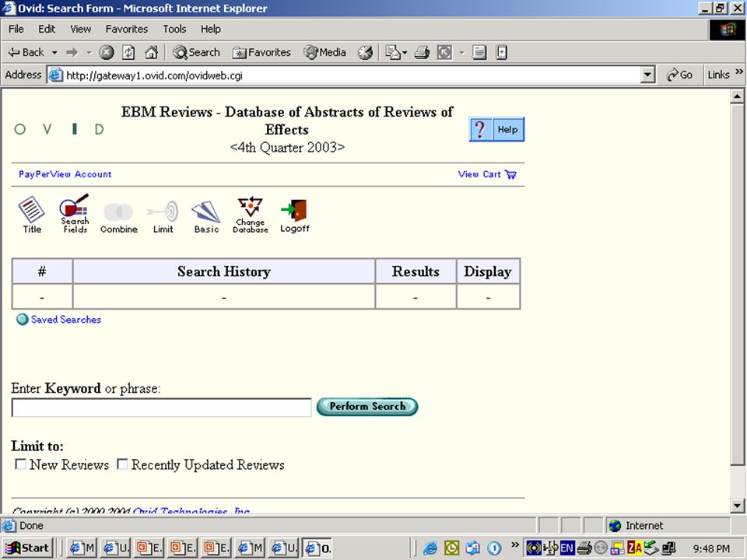This screenshot has height=560, width=747.
Task: Enable the Recently Updated Reviews checkbox
Action: (x=122, y=464)
